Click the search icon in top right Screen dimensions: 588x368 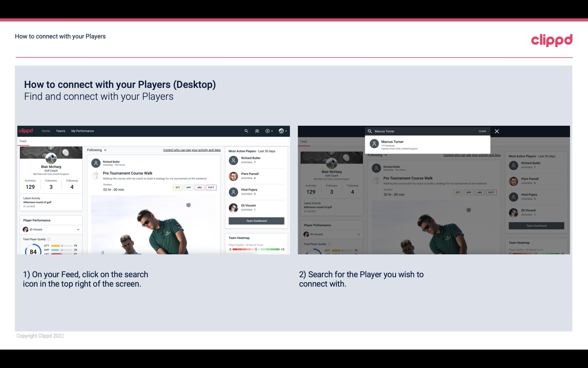[x=246, y=131]
